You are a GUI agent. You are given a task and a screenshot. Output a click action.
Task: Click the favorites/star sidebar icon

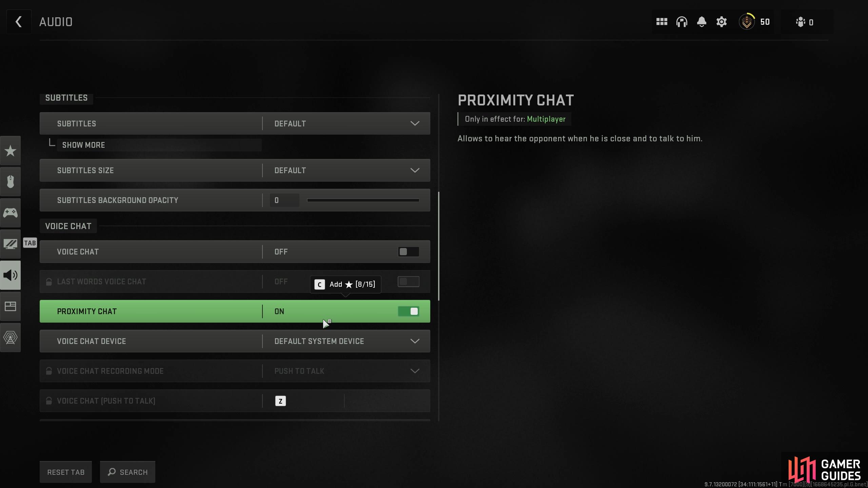click(10, 151)
